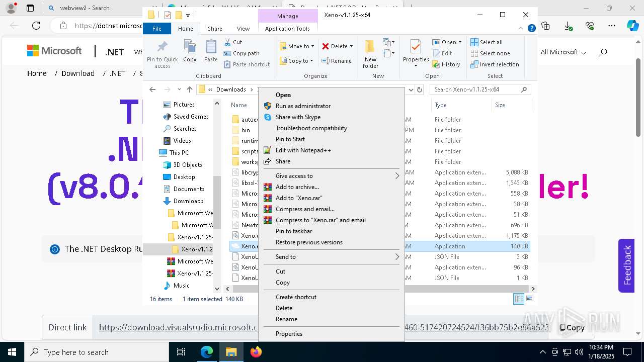Click the ribbon Cut scissors button
The width and height of the screenshot is (644, 362).
tap(233, 42)
